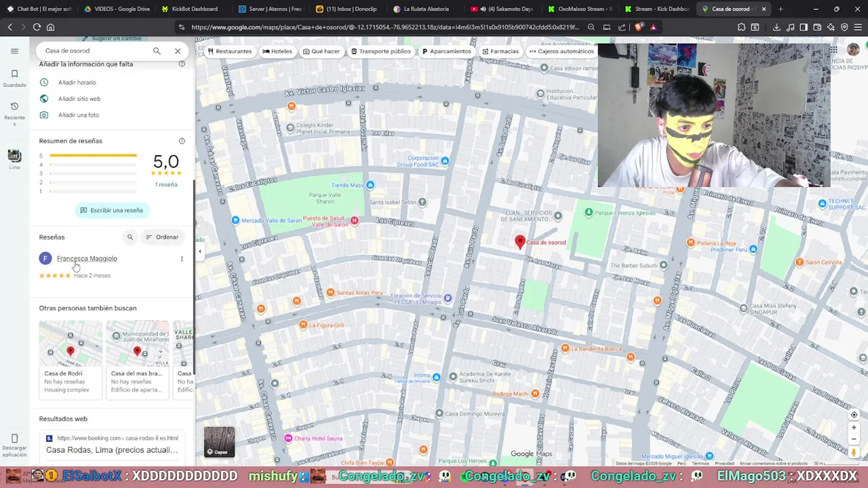The width and height of the screenshot is (868, 488).
Task: Select Qué hacer filter chip
Action: tap(321, 52)
